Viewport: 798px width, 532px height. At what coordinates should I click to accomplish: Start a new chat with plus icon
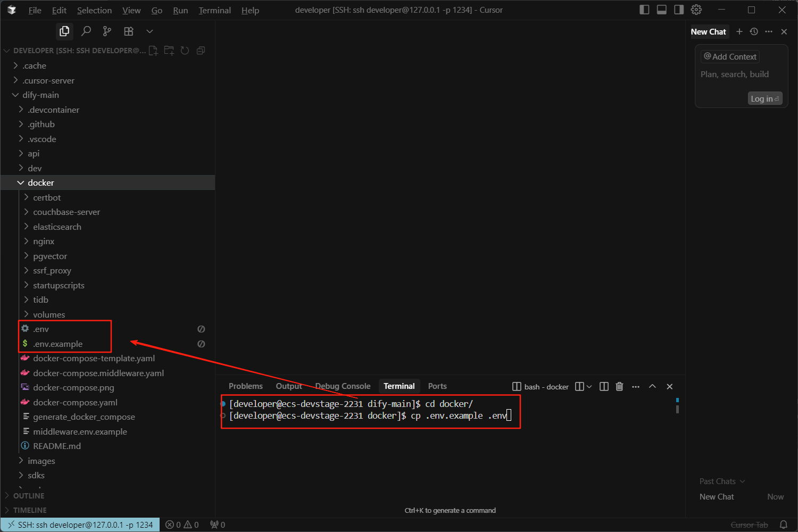click(739, 31)
